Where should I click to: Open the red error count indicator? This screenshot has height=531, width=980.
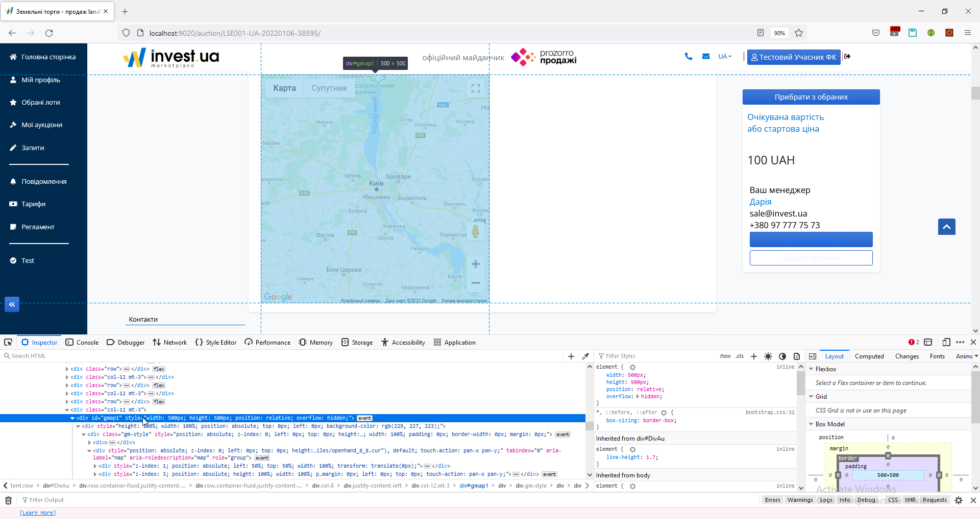pyautogui.click(x=914, y=342)
